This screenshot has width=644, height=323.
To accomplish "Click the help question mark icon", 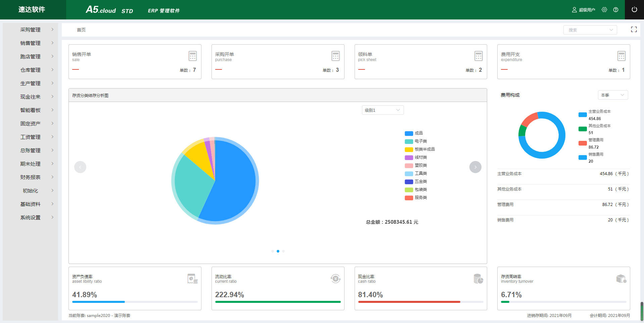I will [615, 10].
